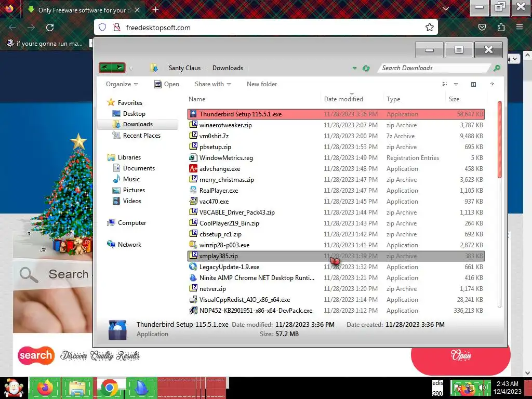This screenshot has height=399, width=532.
Task: Expand the views options arrow
Action: coord(456,84)
